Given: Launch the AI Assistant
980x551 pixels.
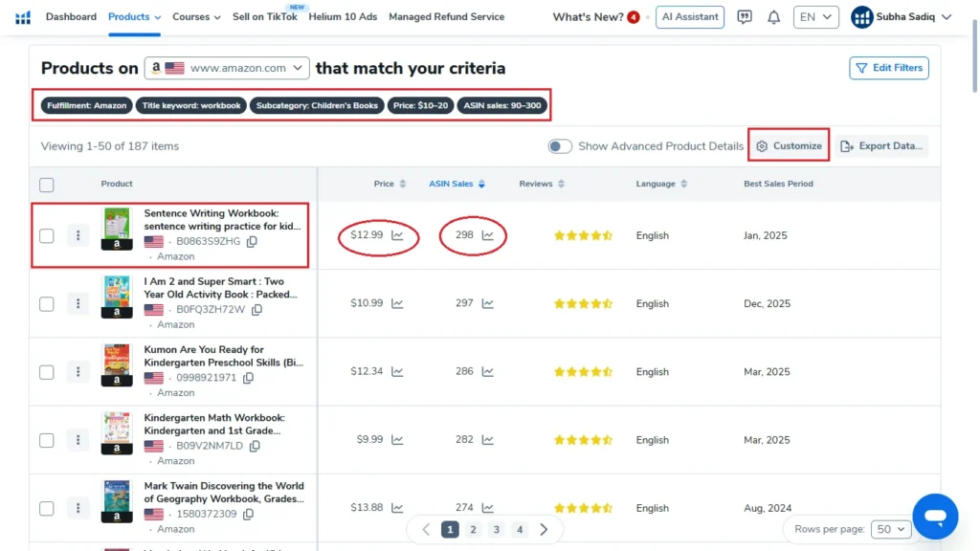Looking at the screenshot, I should (690, 16).
